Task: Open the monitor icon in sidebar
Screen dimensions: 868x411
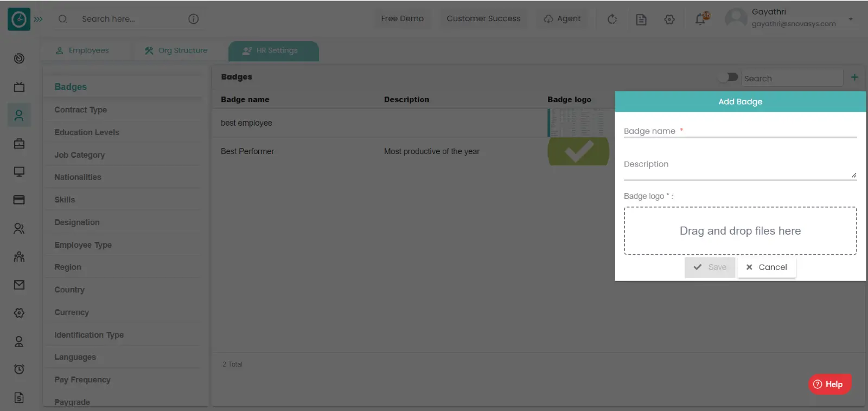Action: 19,172
